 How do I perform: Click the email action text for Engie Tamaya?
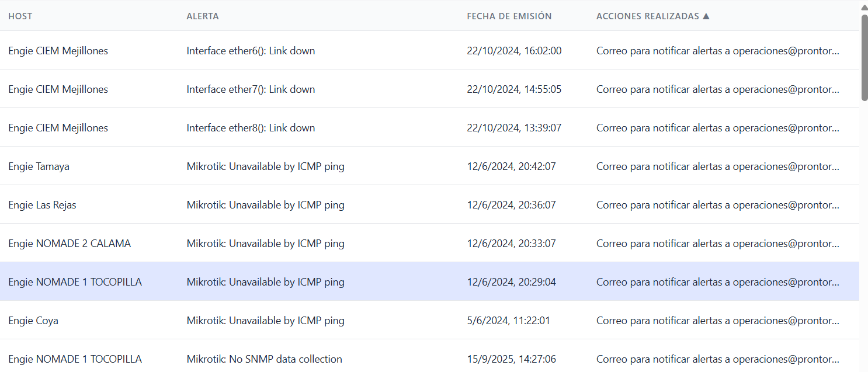[717, 166]
